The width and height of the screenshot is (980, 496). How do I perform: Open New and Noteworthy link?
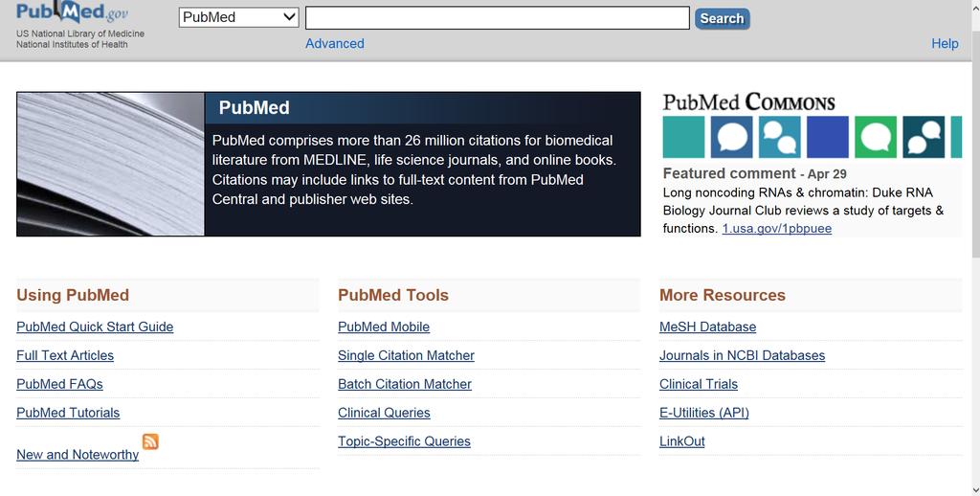[78, 456]
